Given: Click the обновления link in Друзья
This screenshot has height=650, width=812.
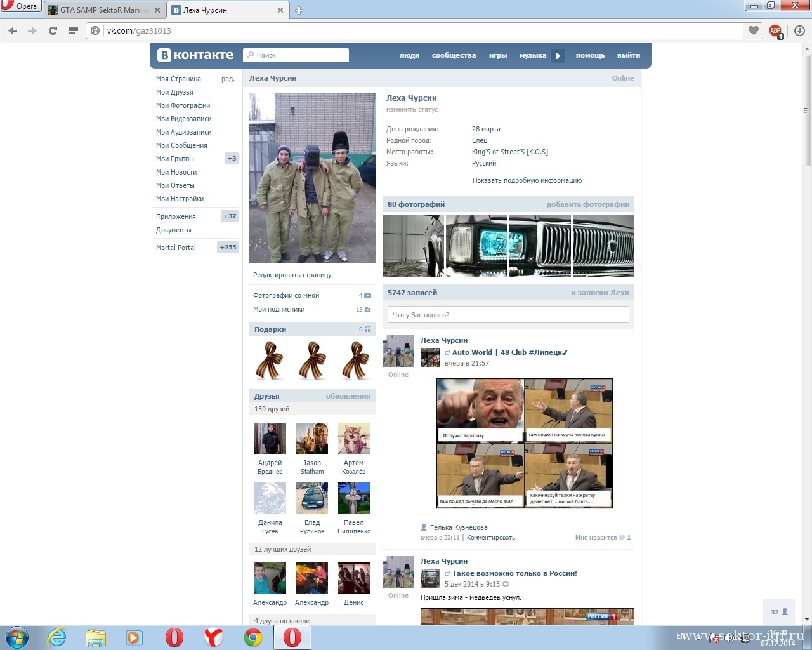Looking at the screenshot, I should click(x=348, y=396).
